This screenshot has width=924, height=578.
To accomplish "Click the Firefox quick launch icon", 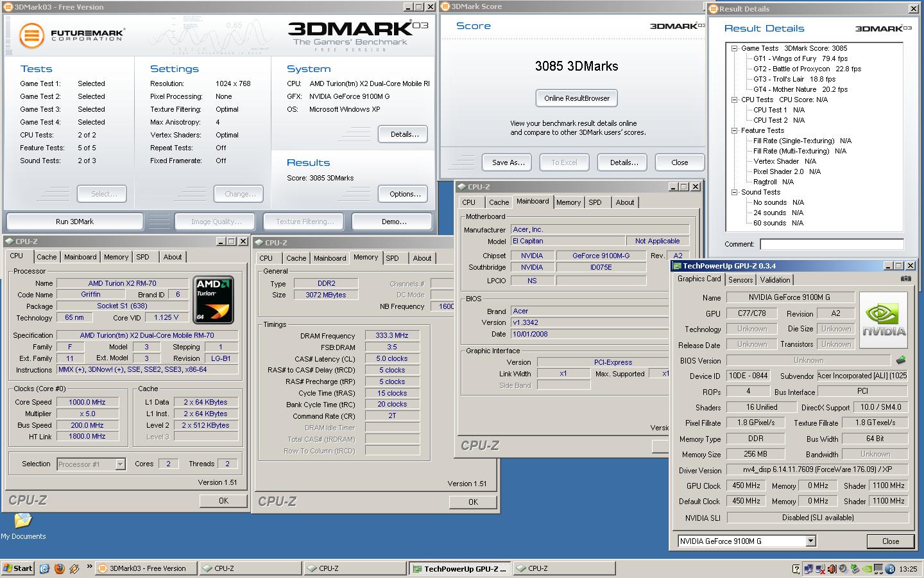I will [x=59, y=568].
